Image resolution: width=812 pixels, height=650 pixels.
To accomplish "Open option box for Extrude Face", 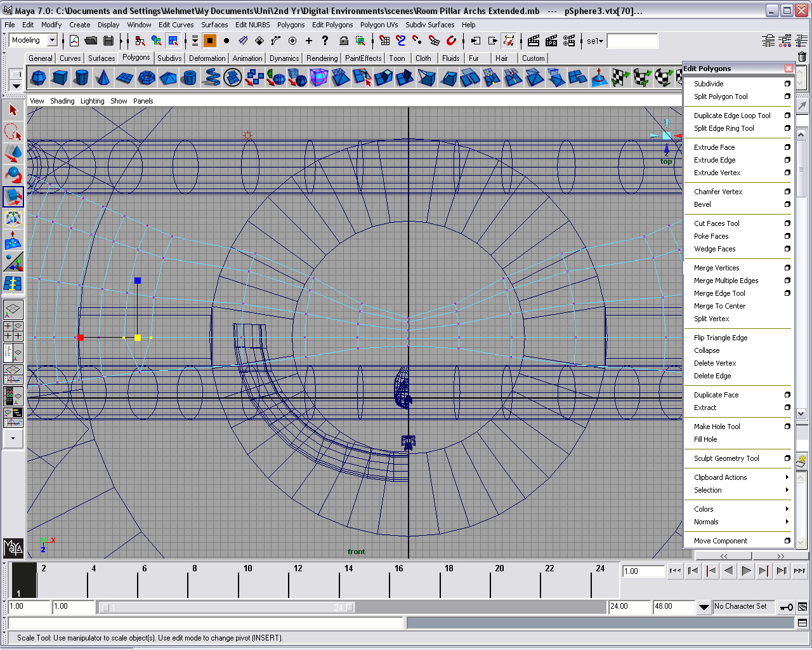I will click(787, 147).
